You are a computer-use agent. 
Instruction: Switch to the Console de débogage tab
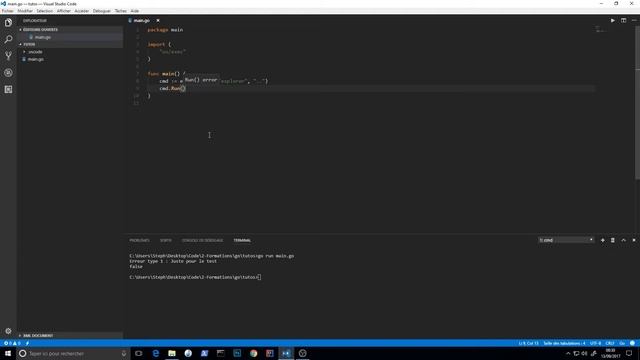[202, 240]
